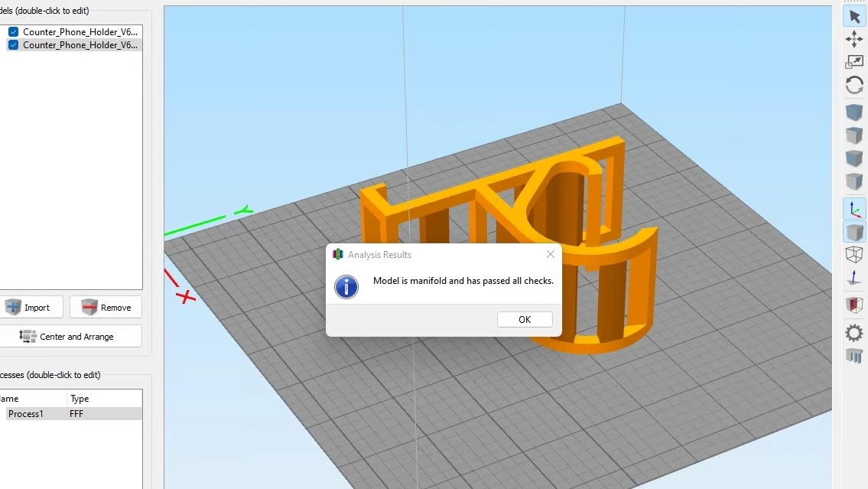The height and width of the screenshot is (489, 868).
Task: Open machine control panel gear icon
Action: 854,333
